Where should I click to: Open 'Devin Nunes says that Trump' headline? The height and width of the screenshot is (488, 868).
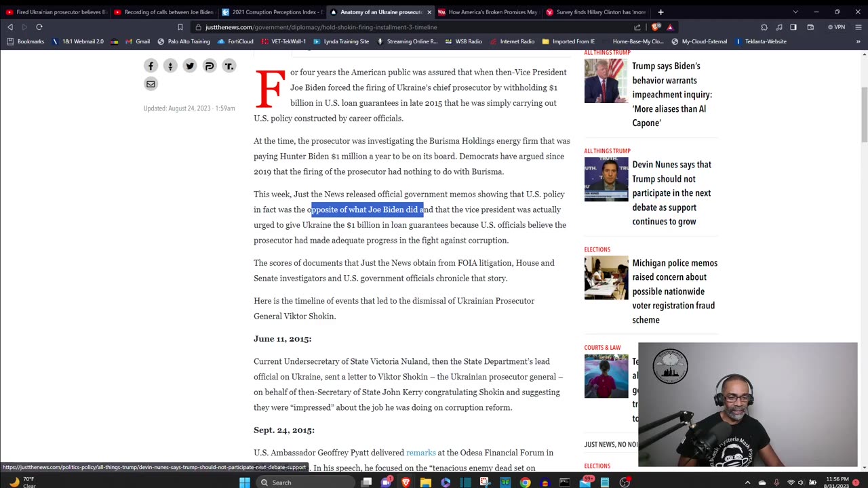pyautogui.click(x=671, y=193)
